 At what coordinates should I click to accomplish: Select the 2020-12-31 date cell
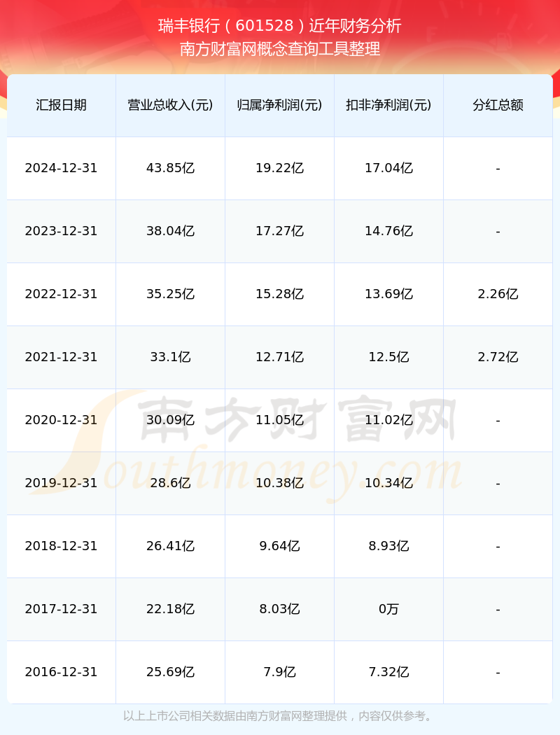coord(62,420)
